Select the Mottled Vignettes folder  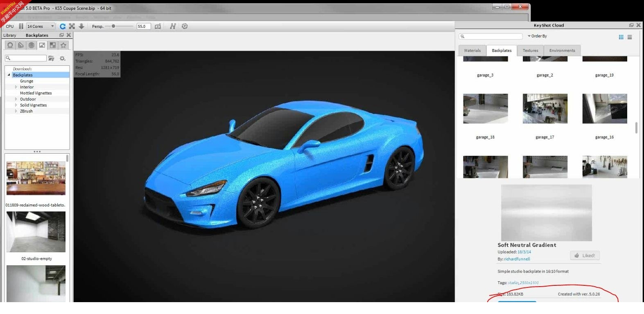pos(36,93)
